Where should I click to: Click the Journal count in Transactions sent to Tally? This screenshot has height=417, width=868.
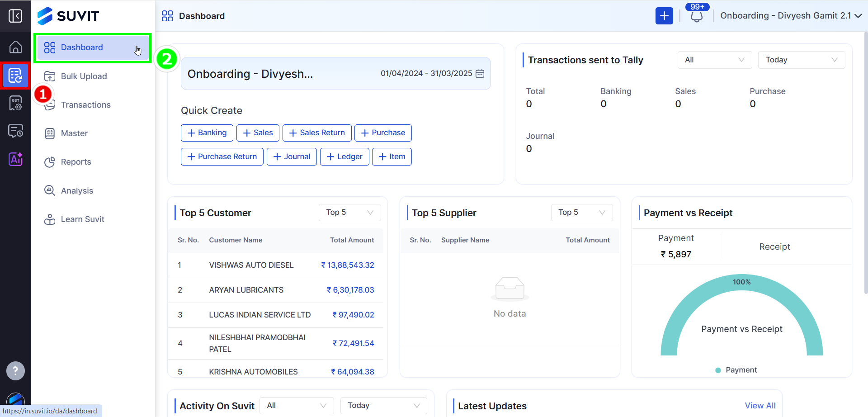529,149
